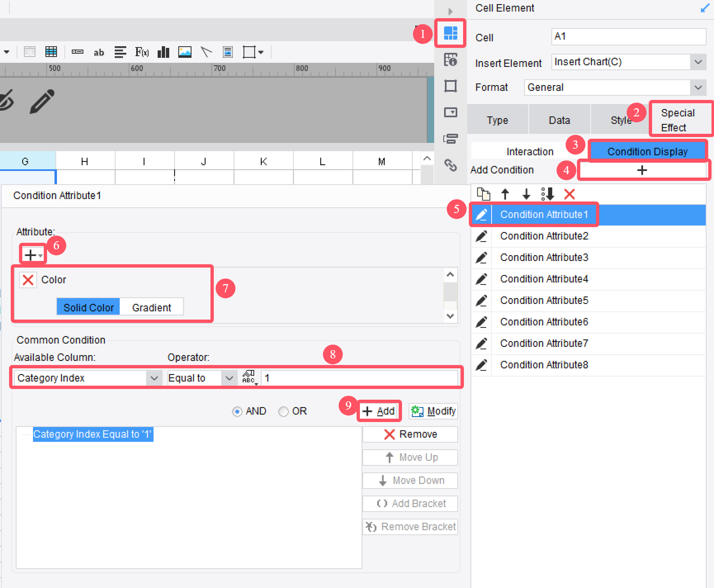Switch to the Type tab
This screenshot has height=588, width=714.
coord(497,120)
